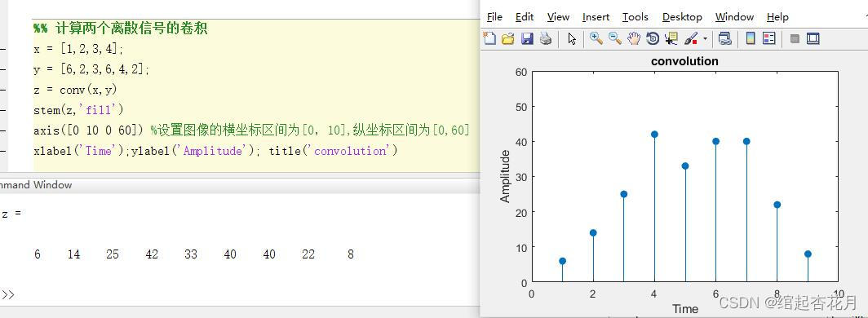Enable the Data Cursor tool

click(671, 38)
